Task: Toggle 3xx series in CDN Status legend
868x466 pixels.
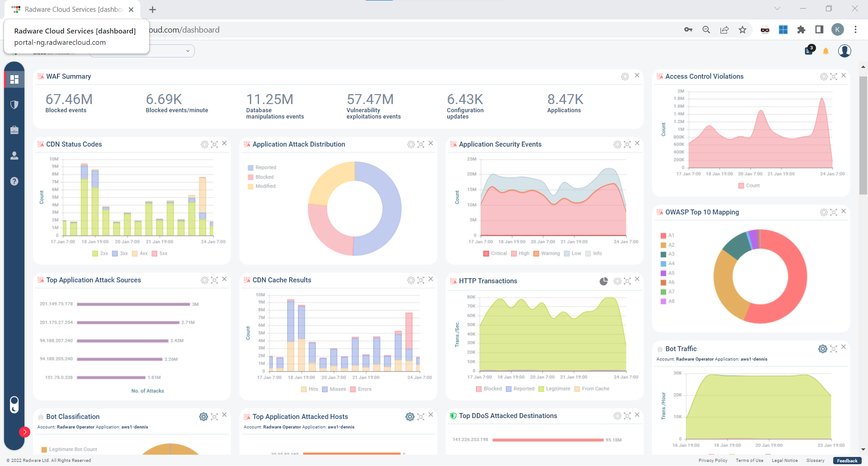Action: 120,254
